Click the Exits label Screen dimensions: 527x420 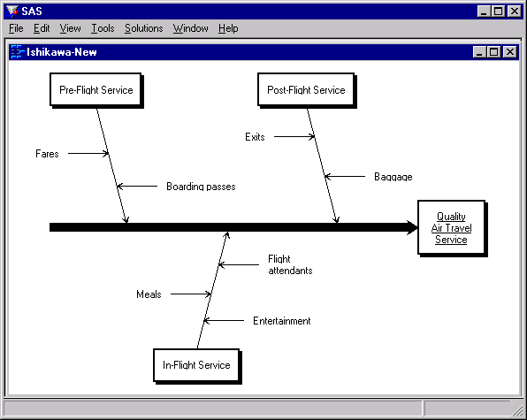pyautogui.click(x=255, y=137)
